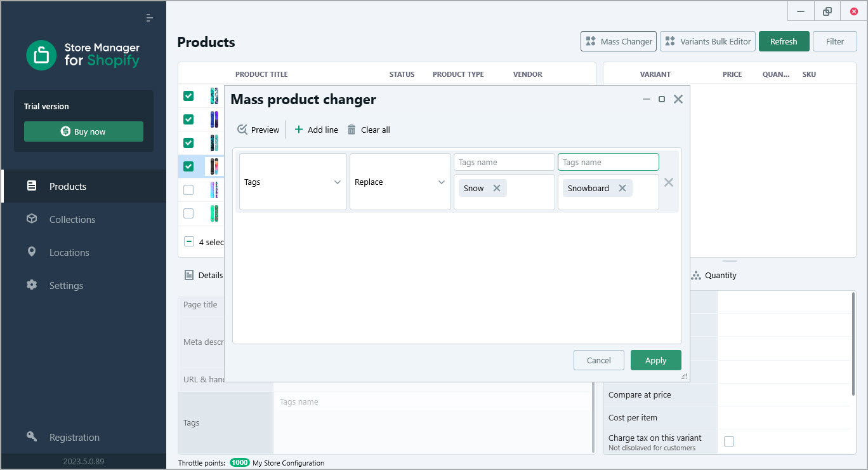This screenshot has height=470, width=868.
Task: Restore the application window
Action: pos(827,11)
